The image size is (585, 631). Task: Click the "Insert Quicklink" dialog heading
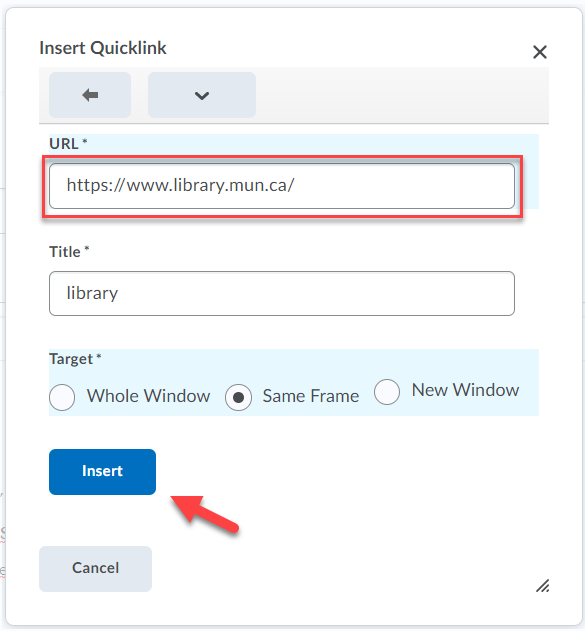tap(103, 48)
